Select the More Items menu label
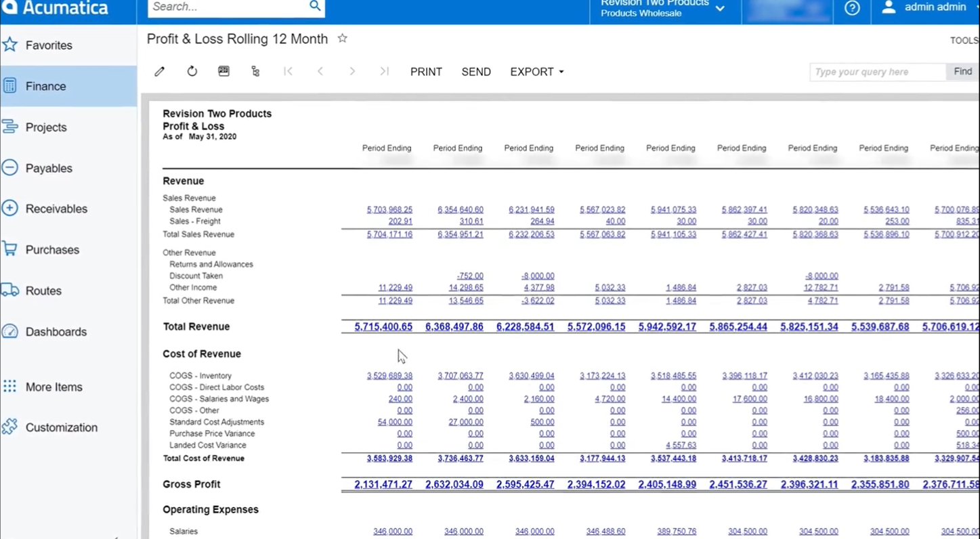980x539 pixels. [54, 387]
